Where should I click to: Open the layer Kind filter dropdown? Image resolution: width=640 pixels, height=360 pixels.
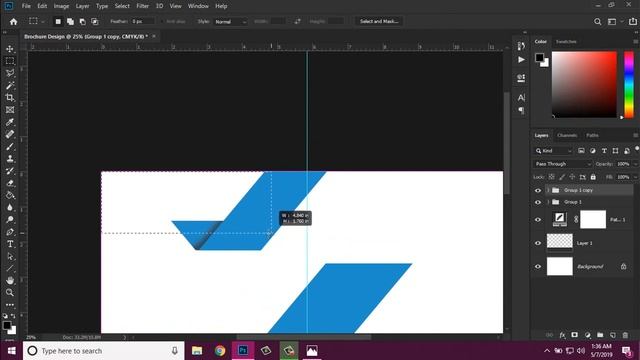point(553,151)
